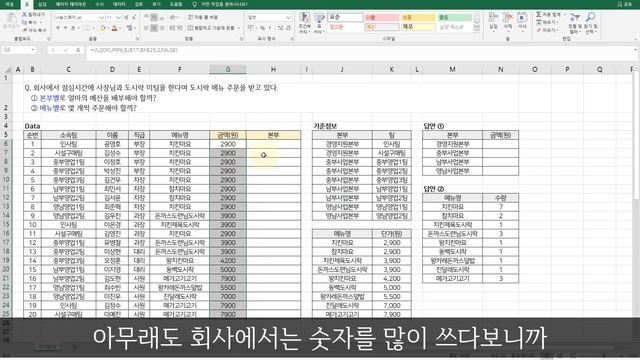Click the Copy (복사) icon
The image size is (640, 360).
point(24,22)
